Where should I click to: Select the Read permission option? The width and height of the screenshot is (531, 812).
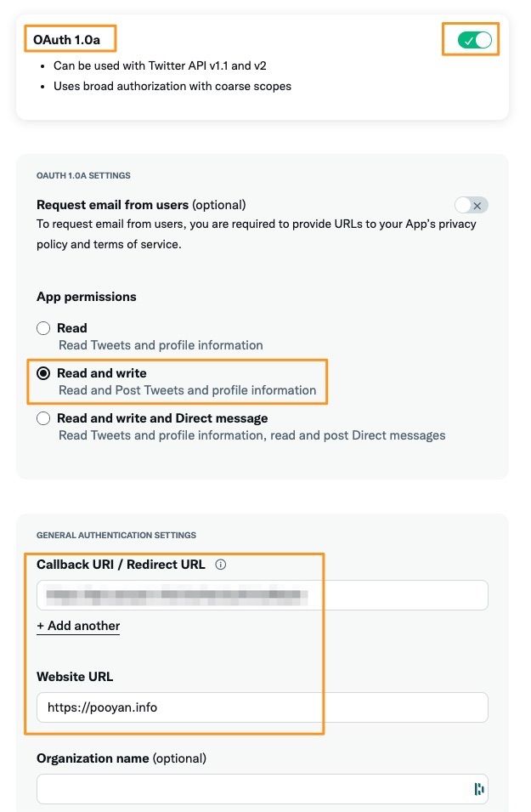[43, 327]
